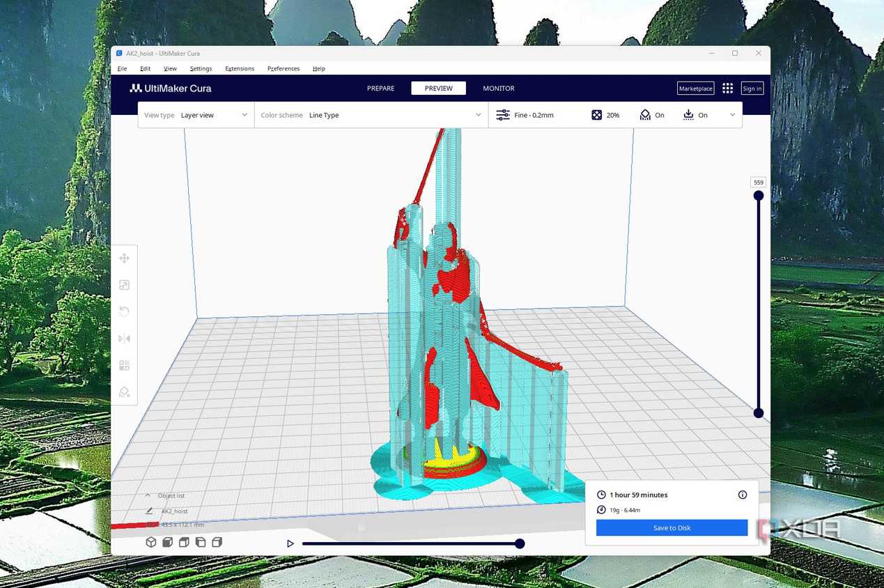This screenshot has width=884, height=588.
Task: Open the Marketplace
Action: pyautogui.click(x=696, y=88)
